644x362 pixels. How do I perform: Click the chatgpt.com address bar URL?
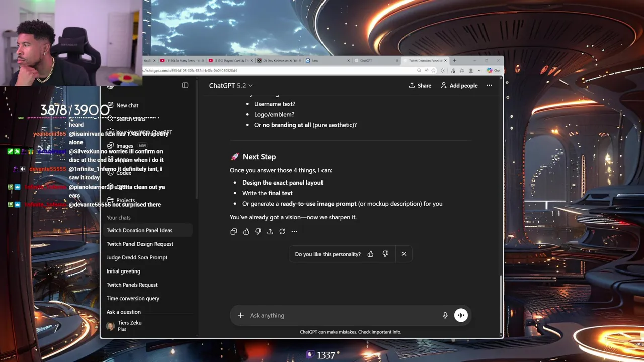pyautogui.click(x=190, y=71)
